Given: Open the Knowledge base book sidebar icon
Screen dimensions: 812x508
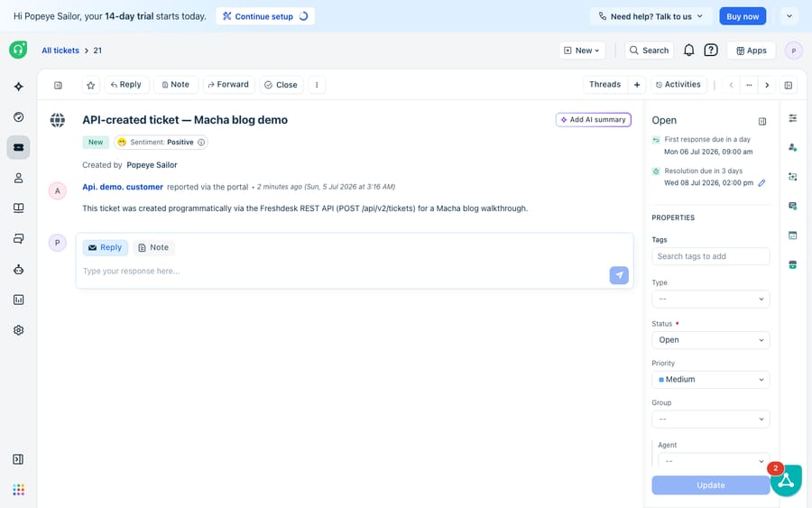Looking at the screenshot, I should pos(19,208).
